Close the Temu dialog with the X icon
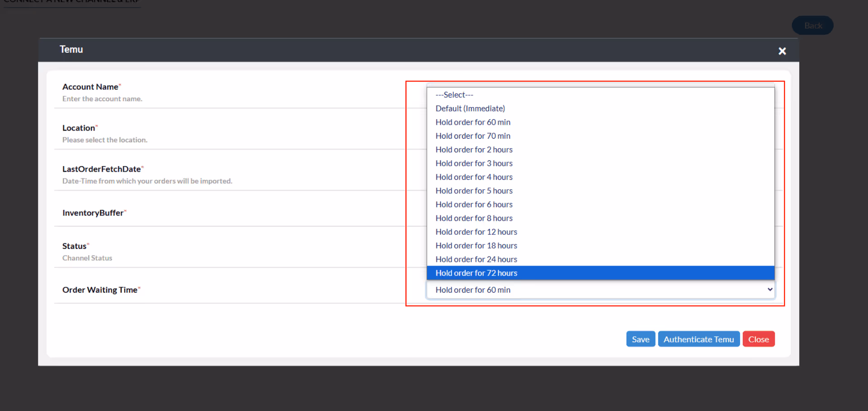868x411 pixels. pyautogui.click(x=782, y=51)
